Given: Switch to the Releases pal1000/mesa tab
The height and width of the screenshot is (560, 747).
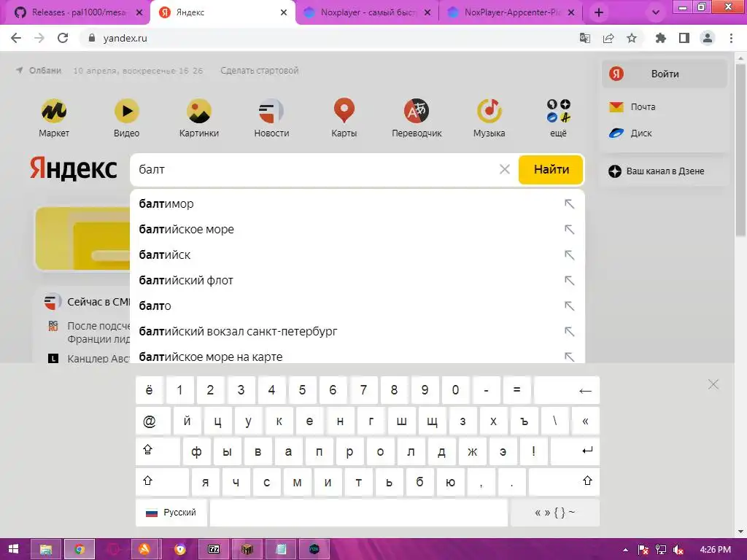Looking at the screenshot, I should (77, 12).
